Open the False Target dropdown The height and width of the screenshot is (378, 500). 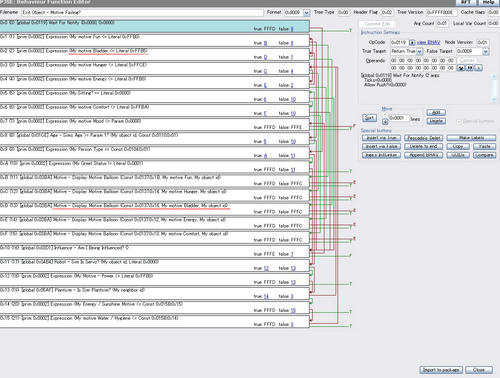click(x=485, y=51)
